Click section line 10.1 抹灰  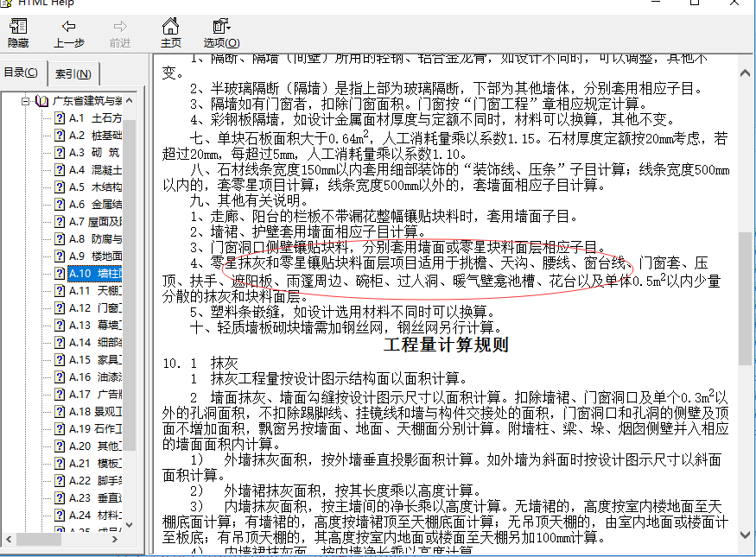(x=200, y=363)
